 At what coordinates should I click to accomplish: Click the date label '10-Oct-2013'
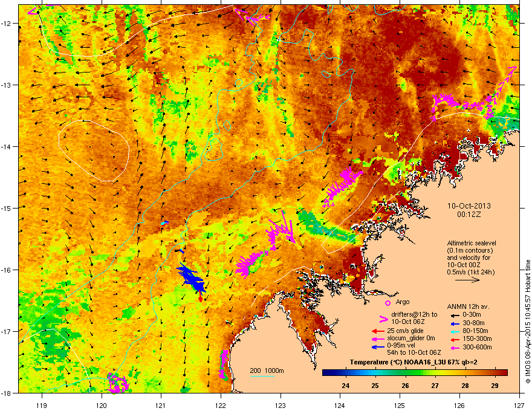[x=469, y=206]
